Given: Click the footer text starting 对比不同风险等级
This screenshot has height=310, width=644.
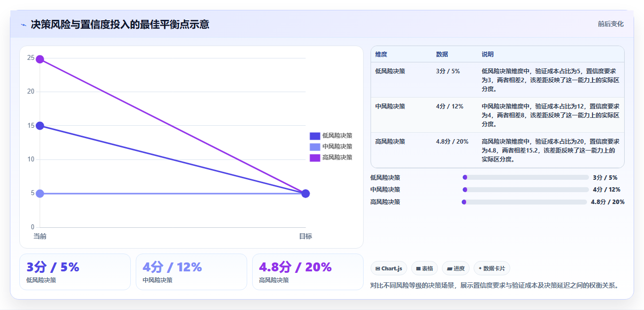Looking at the screenshot, I should point(494,286).
